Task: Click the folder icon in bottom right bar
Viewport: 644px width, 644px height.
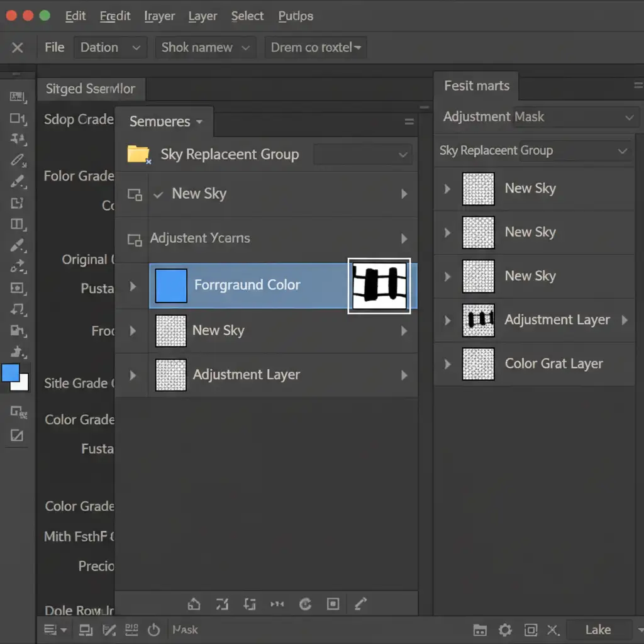Action: tap(480, 630)
